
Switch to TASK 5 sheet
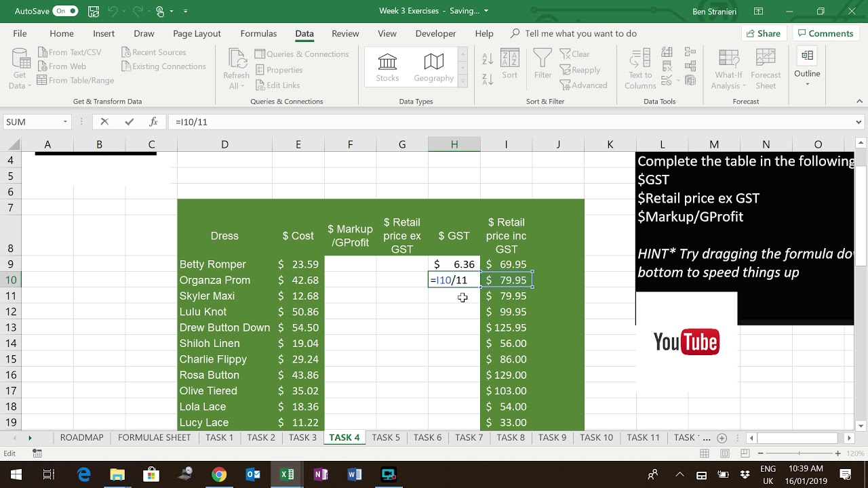coord(386,437)
